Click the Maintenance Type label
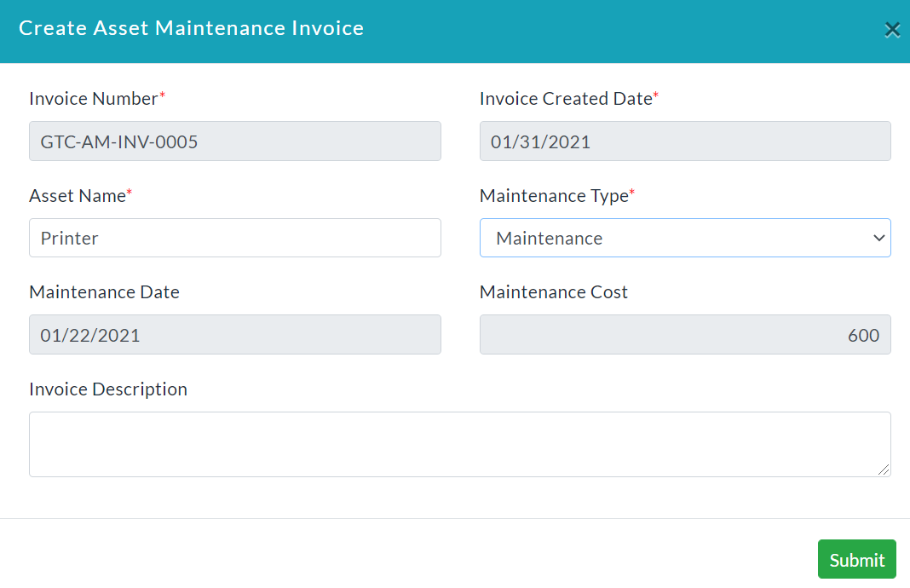The height and width of the screenshot is (588, 910). (554, 196)
